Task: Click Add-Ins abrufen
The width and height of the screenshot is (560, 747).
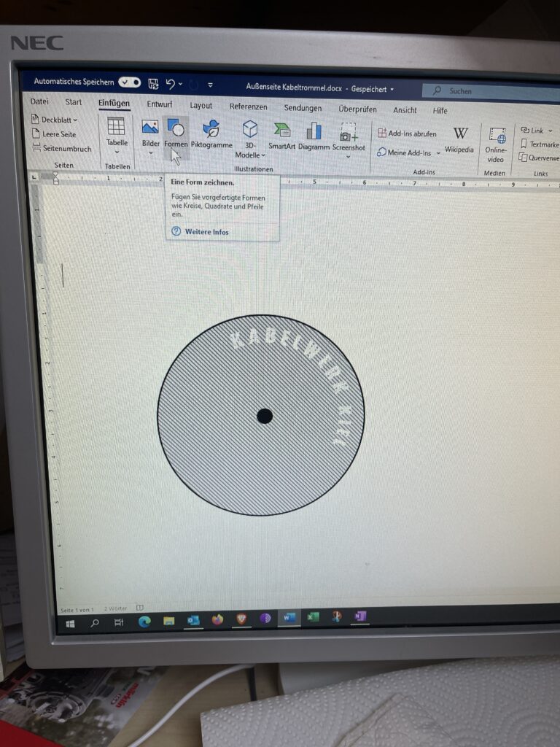Action: (x=407, y=133)
